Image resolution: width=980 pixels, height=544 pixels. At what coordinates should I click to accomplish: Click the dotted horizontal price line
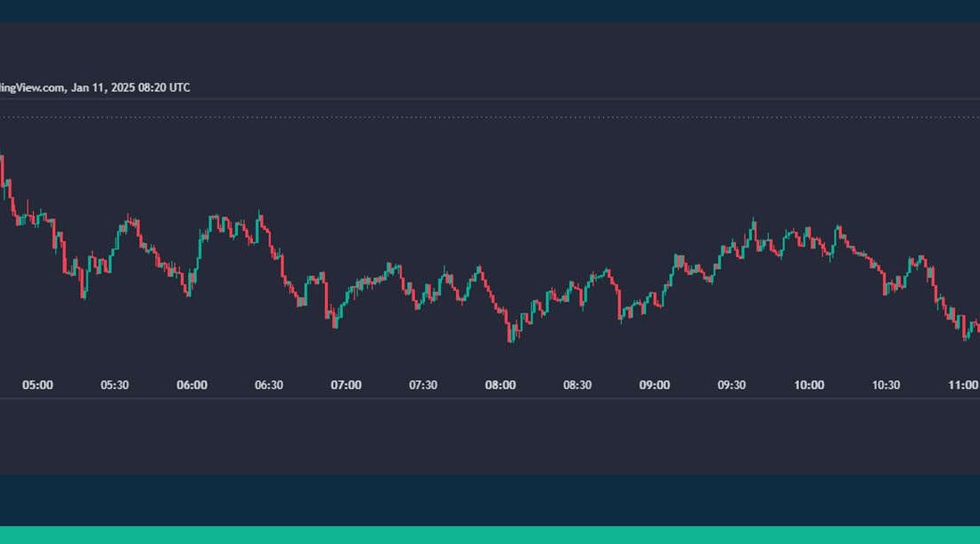coord(490,117)
